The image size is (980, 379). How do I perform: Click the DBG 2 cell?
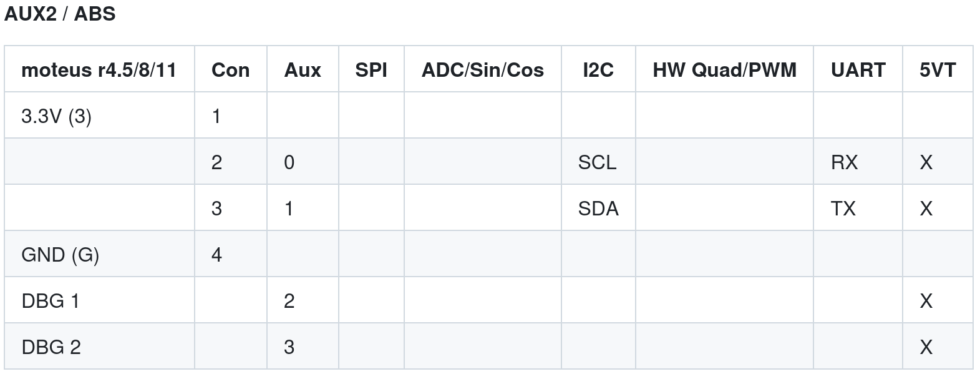pyautogui.click(x=99, y=347)
